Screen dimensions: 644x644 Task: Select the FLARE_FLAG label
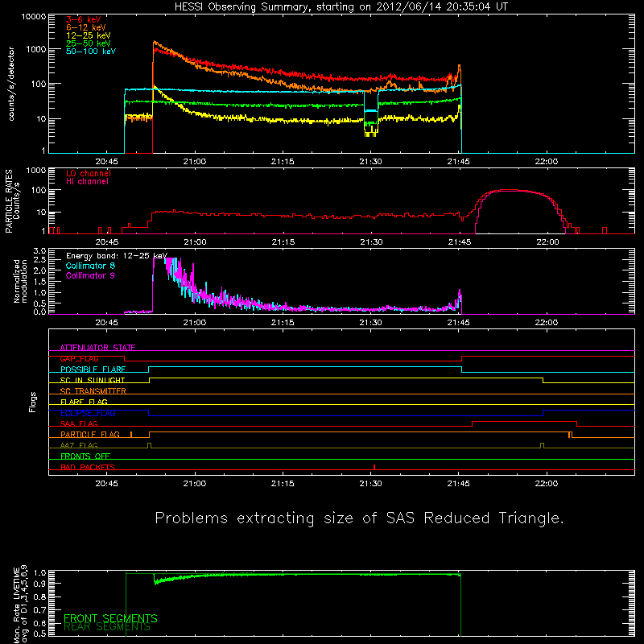coord(84,402)
